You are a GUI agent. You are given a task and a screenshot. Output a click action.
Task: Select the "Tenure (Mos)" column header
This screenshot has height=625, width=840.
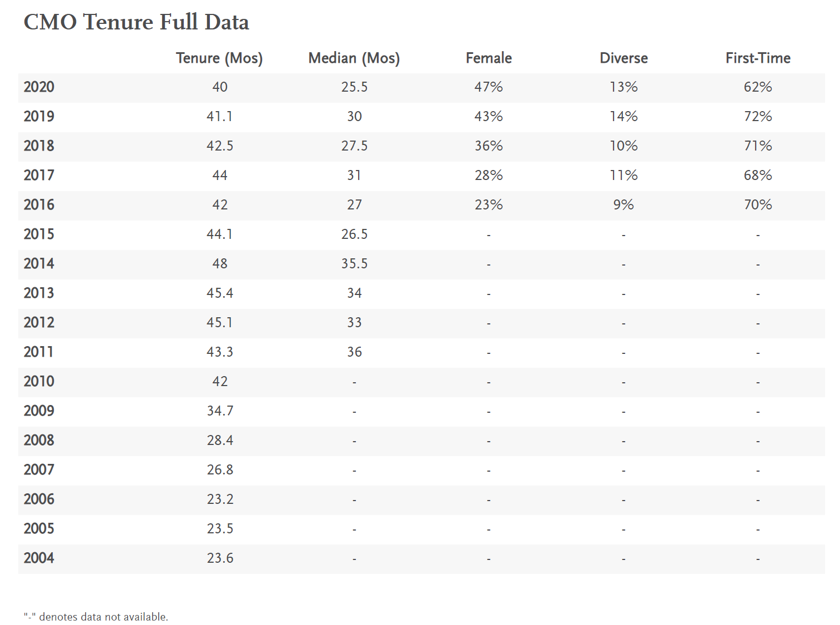219,58
